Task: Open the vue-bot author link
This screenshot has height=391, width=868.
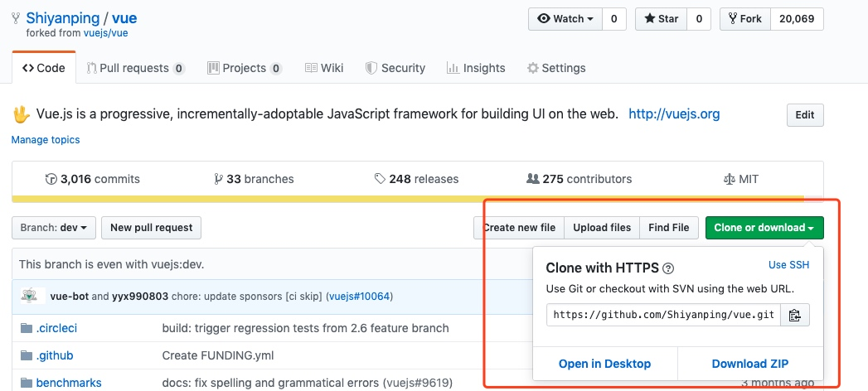Action: (69, 297)
